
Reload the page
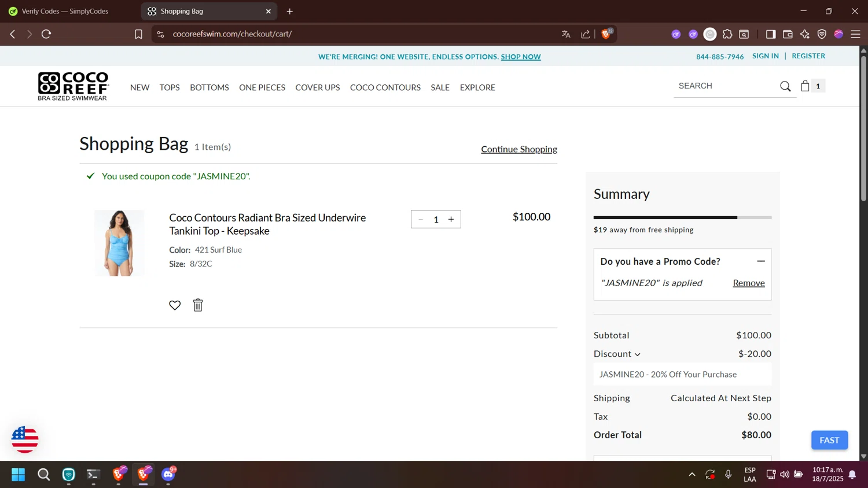click(x=46, y=34)
